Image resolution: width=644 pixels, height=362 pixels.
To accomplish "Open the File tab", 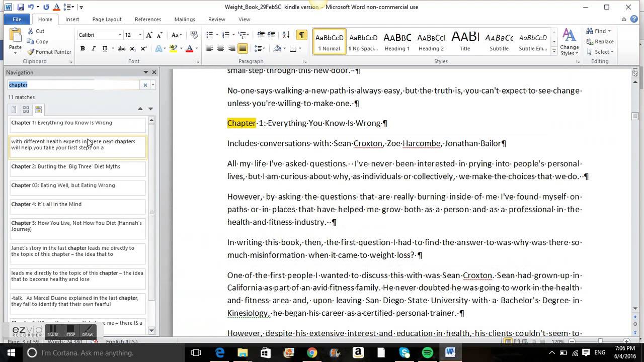I will click(x=17, y=19).
